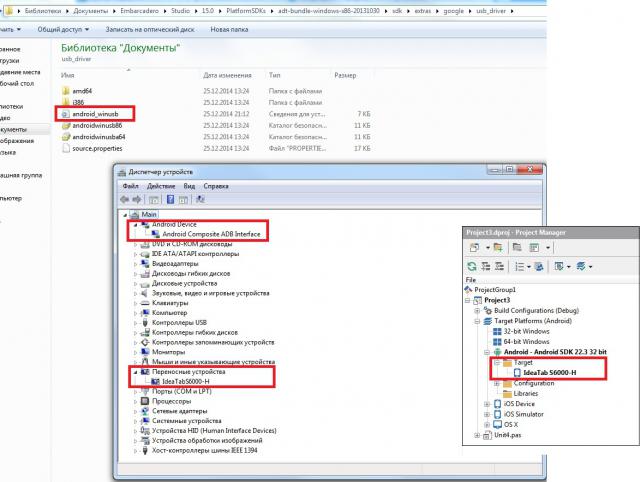Image resolution: width=640 pixels, height=482 pixels.
Task: Expand IDE ATA/ATAPI контроллеры node
Action: click(x=135, y=254)
